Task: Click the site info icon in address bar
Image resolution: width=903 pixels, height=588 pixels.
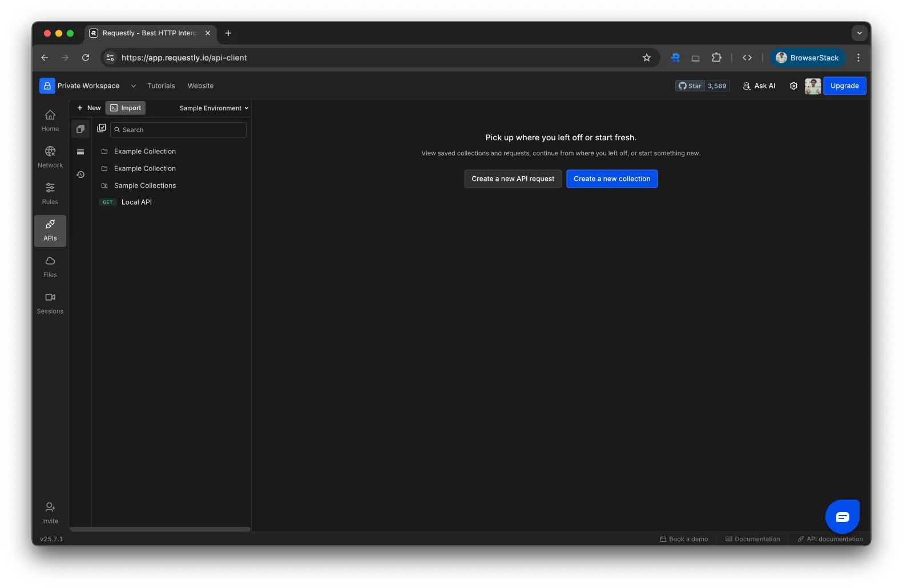Action: [x=110, y=58]
